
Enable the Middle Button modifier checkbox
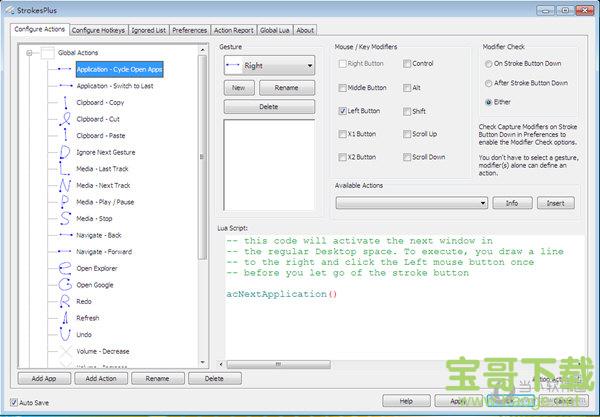[342, 88]
